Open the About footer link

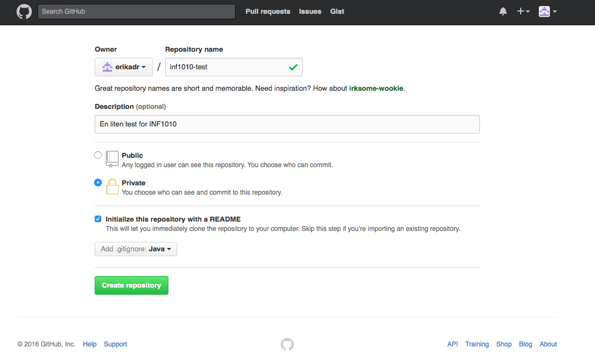548,344
